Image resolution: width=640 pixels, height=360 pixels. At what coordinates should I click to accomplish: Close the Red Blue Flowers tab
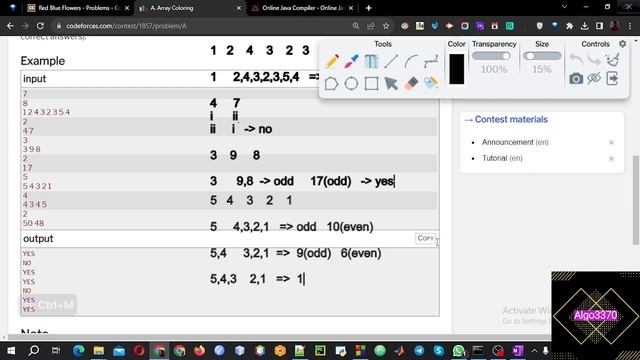pos(127,8)
